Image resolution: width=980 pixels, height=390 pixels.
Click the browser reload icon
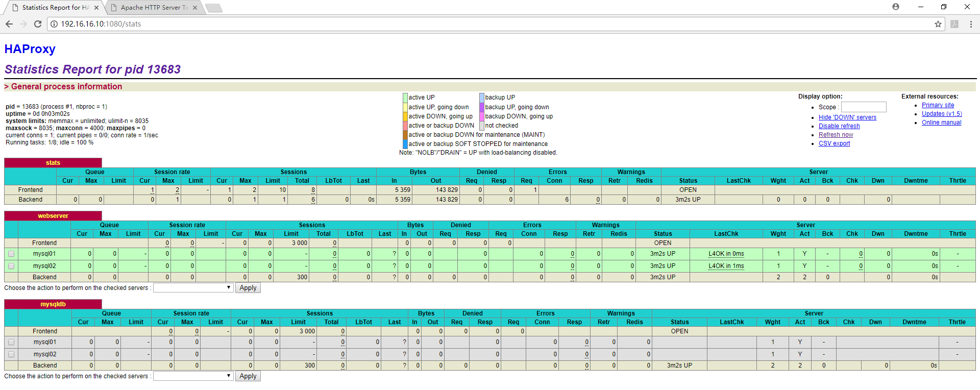pos(37,24)
